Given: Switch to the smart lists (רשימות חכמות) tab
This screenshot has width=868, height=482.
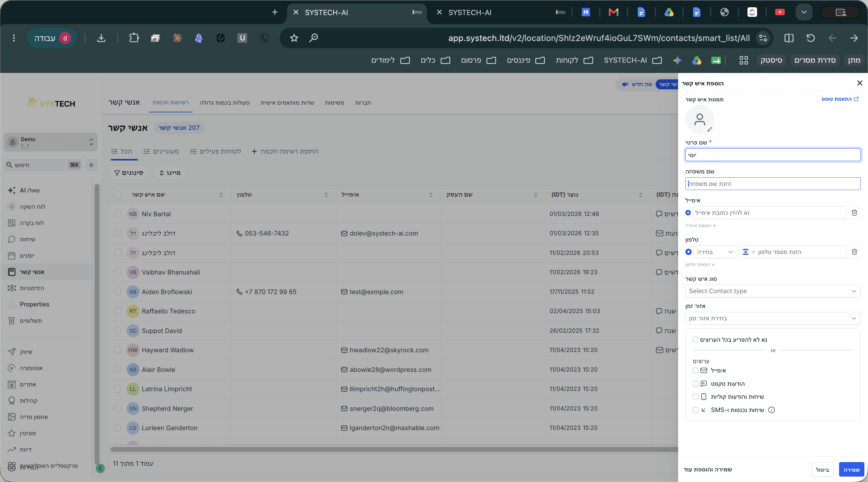Looking at the screenshot, I should [171, 103].
